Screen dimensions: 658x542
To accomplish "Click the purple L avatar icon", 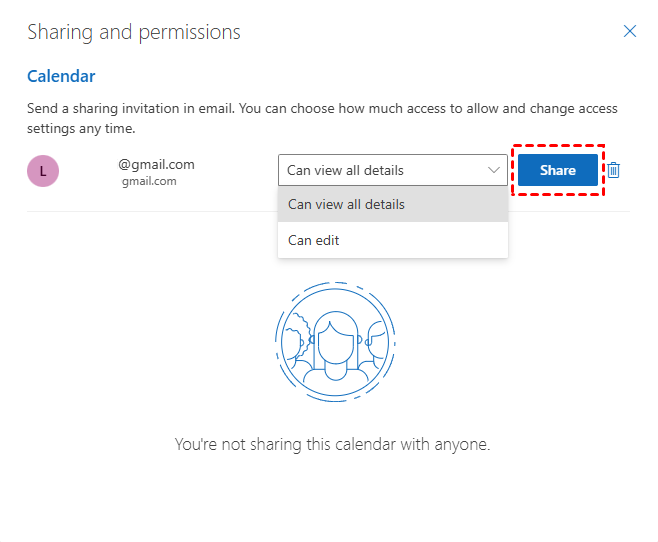I will (42, 171).
